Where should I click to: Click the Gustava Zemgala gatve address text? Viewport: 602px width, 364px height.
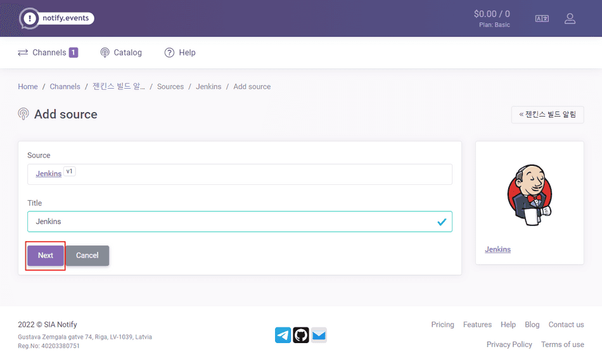click(85, 337)
